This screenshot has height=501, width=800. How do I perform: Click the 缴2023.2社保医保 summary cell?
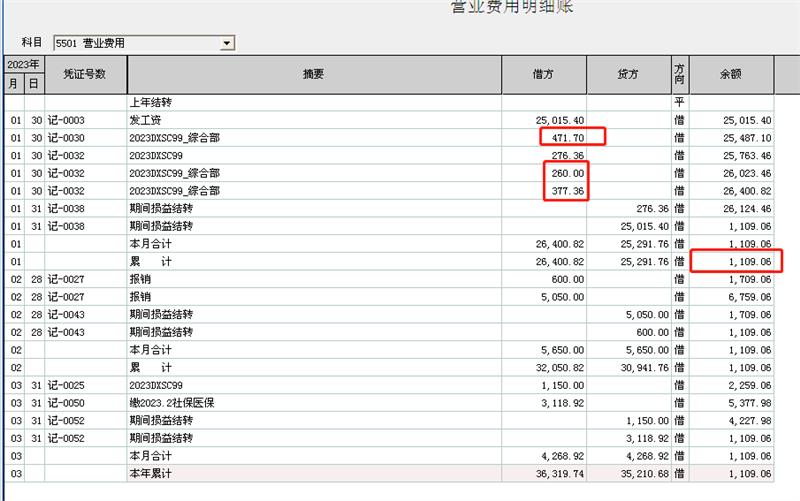click(313, 403)
